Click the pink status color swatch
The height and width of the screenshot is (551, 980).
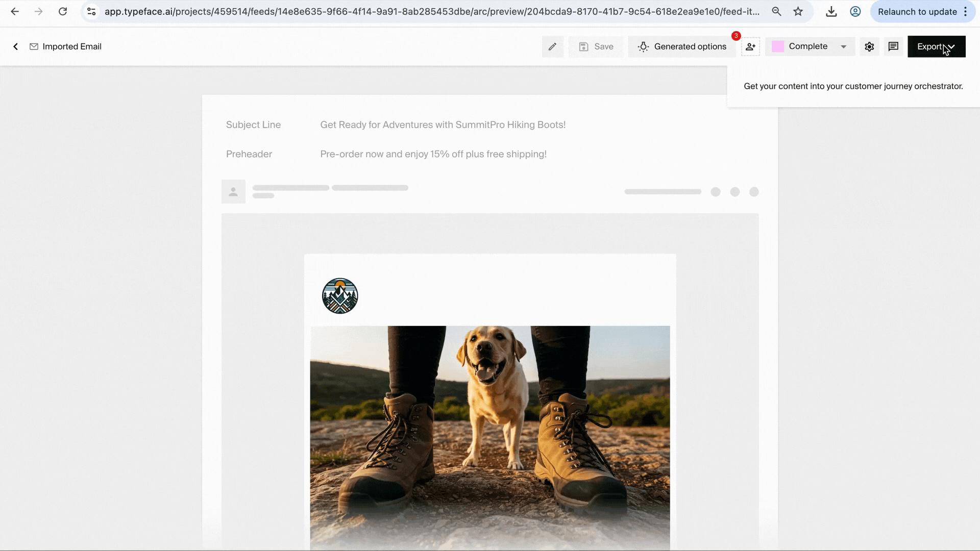tap(778, 46)
